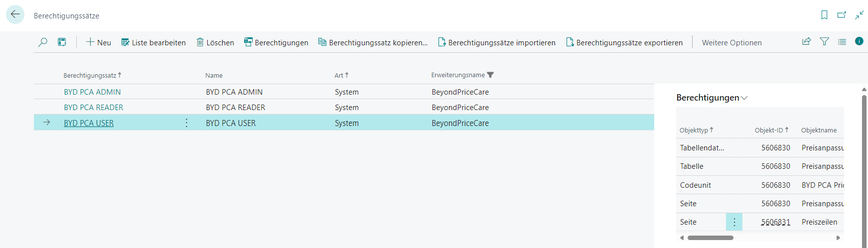Click the bookmark icon
The image size is (868, 248).
pos(824,15)
